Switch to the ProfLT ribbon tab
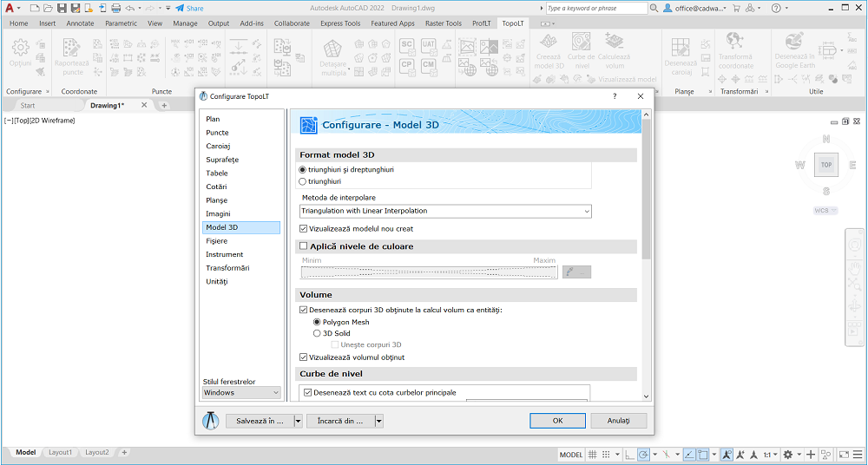This screenshot has height=465, width=868. [x=482, y=23]
